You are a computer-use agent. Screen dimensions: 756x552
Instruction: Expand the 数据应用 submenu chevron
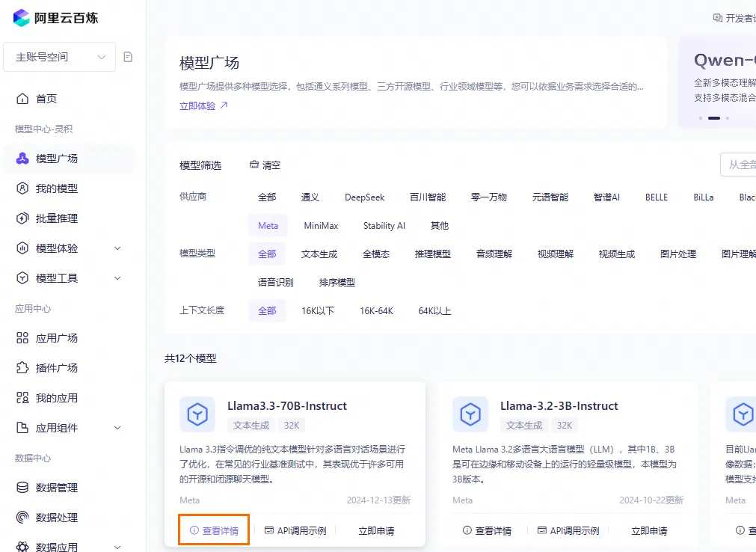(x=117, y=548)
